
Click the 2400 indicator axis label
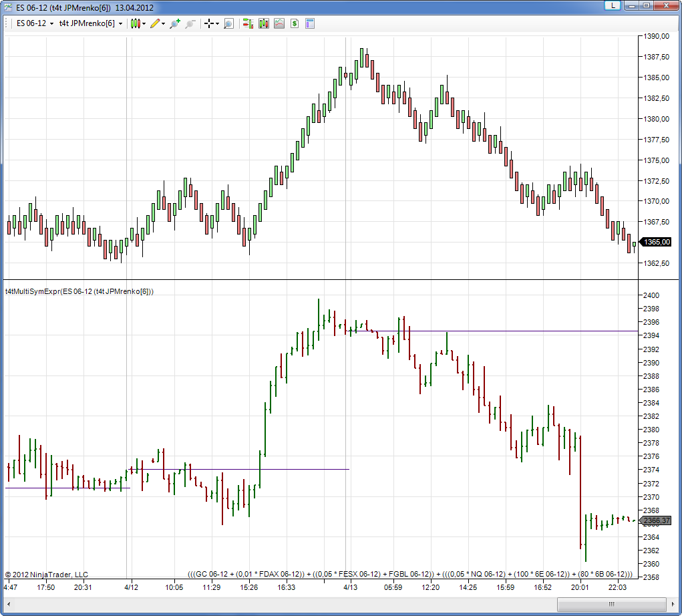pyautogui.click(x=651, y=295)
